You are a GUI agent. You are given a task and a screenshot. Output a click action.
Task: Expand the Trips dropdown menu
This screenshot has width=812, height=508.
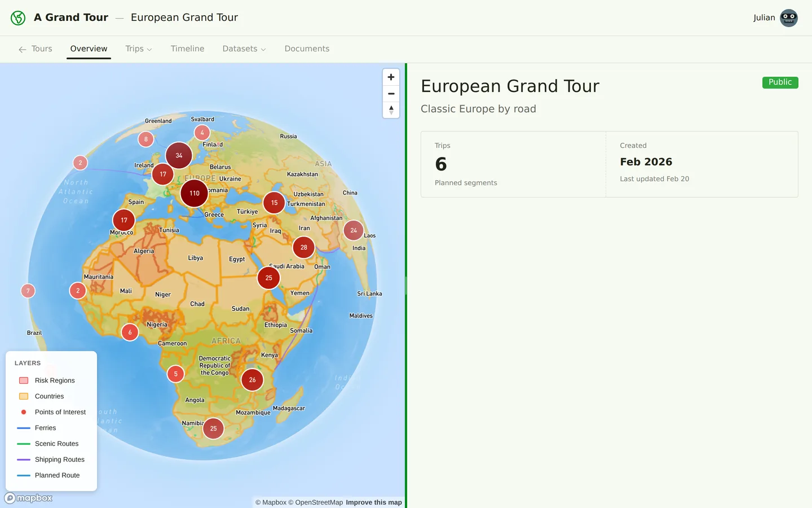click(138, 49)
